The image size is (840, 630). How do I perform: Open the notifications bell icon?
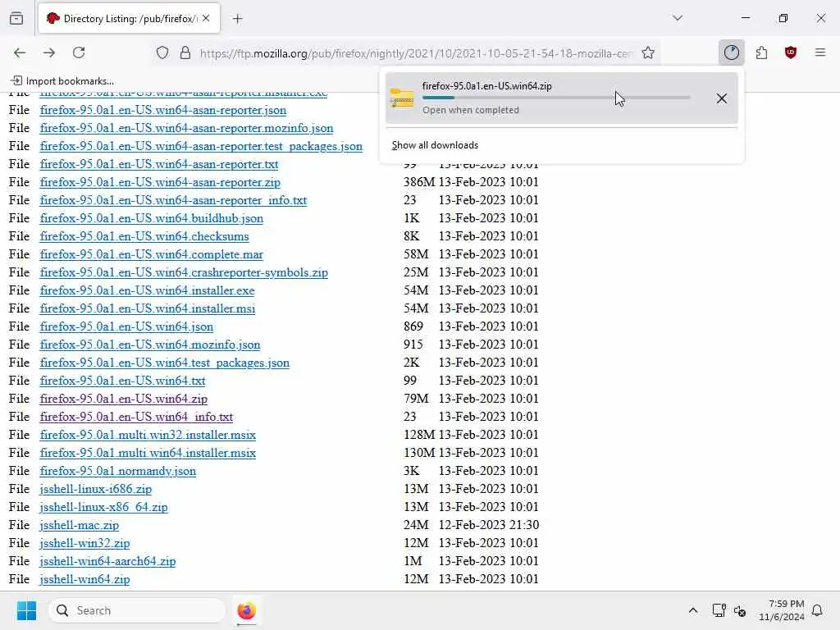[x=818, y=610]
